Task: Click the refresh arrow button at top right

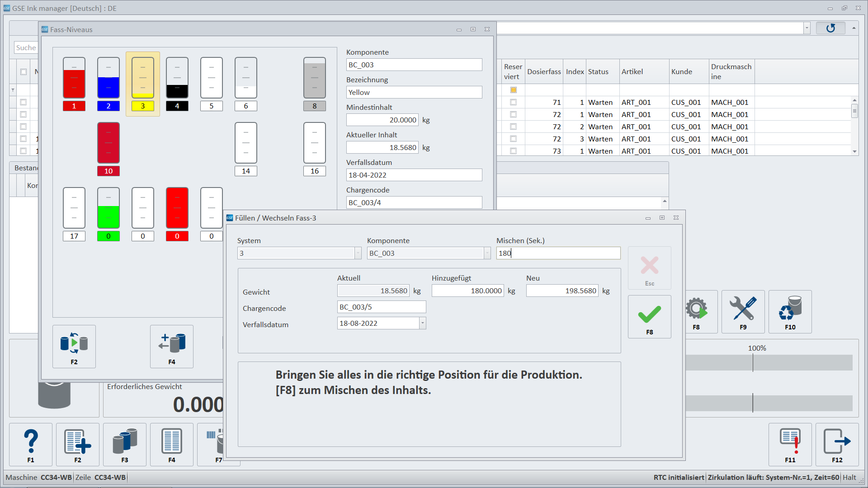Action: click(830, 28)
